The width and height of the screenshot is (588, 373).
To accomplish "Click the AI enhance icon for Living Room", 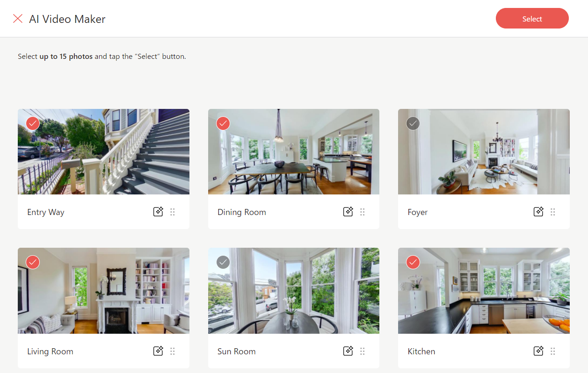I will point(159,351).
